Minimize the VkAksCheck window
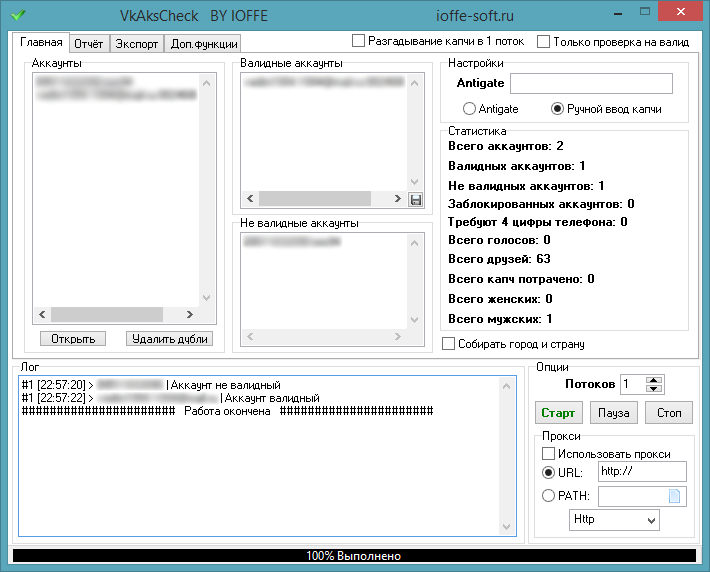The width and height of the screenshot is (710, 572). point(618,12)
